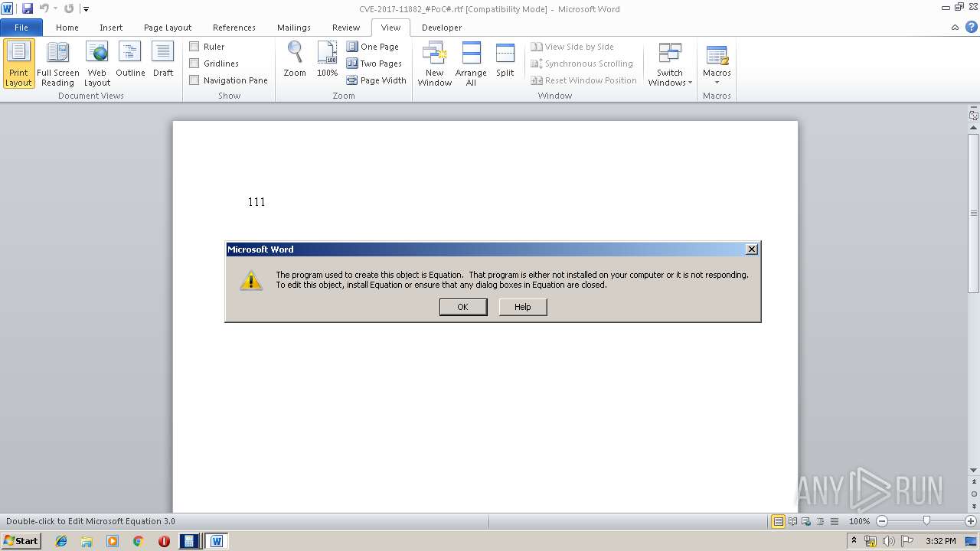Viewport: 980px width, 551px height.
Task: Switch to the Home tab
Action: coord(67,28)
